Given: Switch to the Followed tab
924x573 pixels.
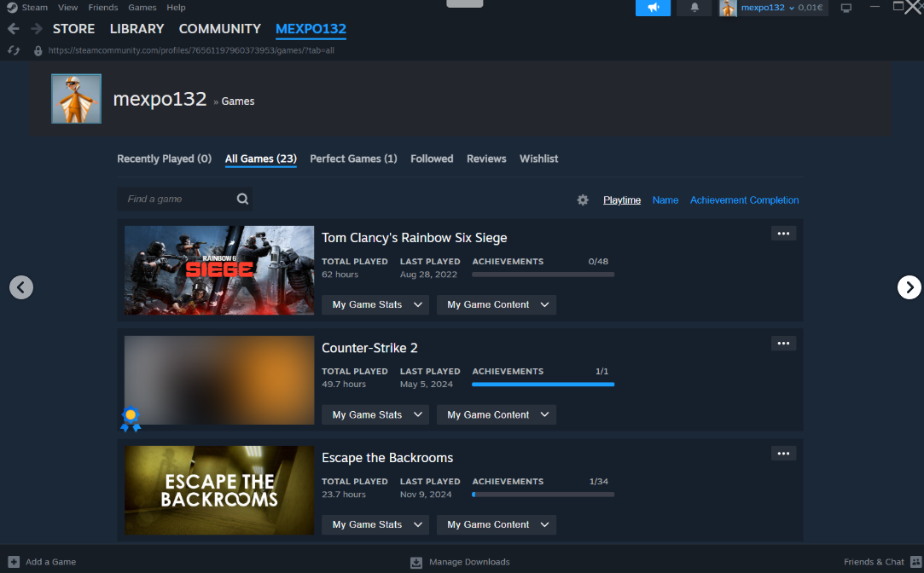Looking at the screenshot, I should 432,159.
